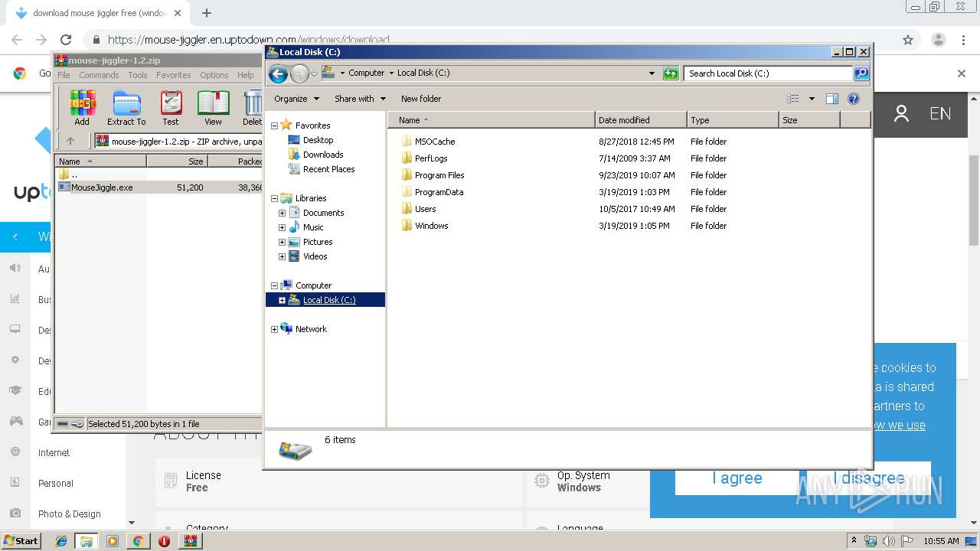Image resolution: width=980 pixels, height=551 pixels.
Task: Click the Windows Start button
Action: (21, 541)
